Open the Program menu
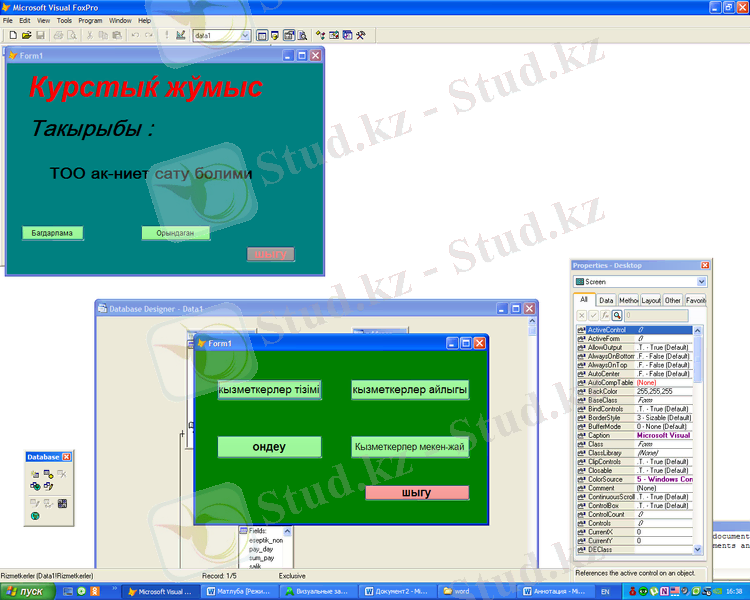The image size is (750, 600). pos(90,21)
